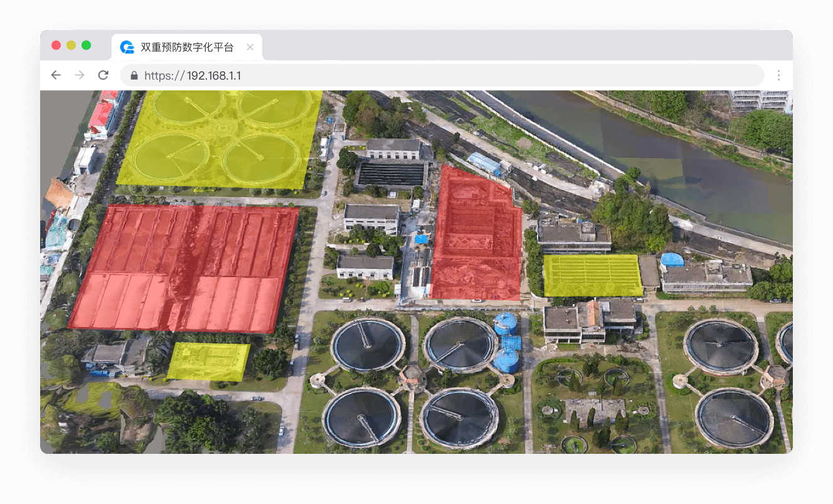833x504 pixels.
Task: Click the green macOS fullscreen button
Action: [x=86, y=45]
